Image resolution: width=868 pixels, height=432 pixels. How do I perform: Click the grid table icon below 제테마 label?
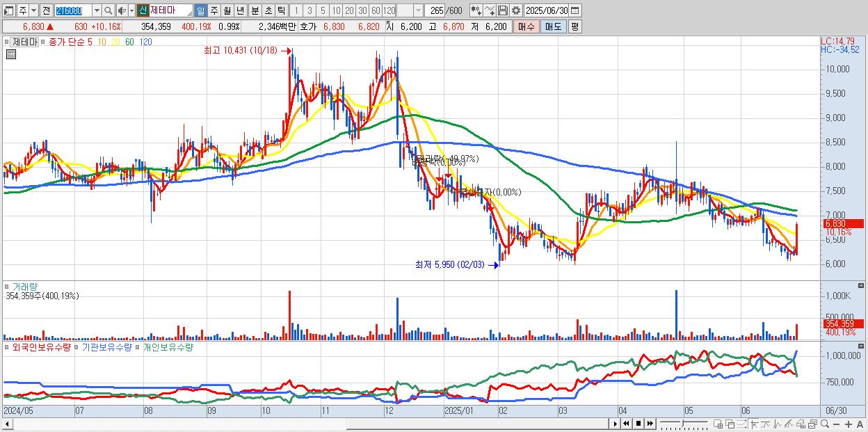[x=10, y=54]
